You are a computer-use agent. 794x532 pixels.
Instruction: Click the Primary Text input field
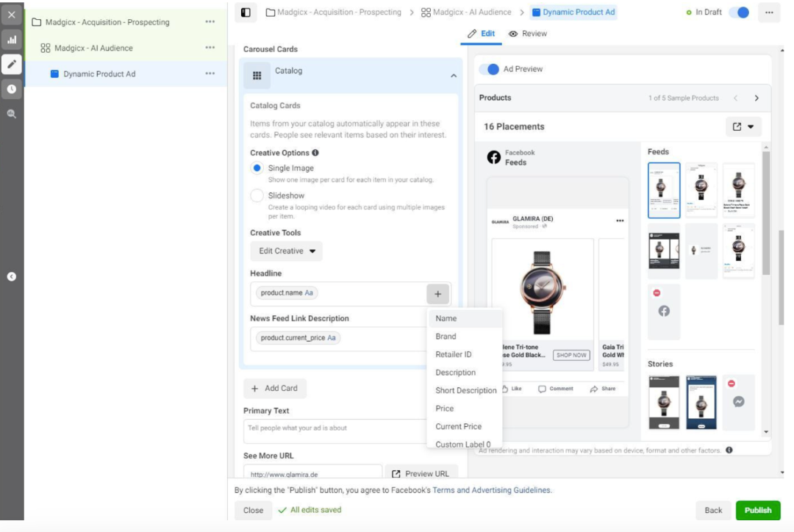tap(335, 430)
